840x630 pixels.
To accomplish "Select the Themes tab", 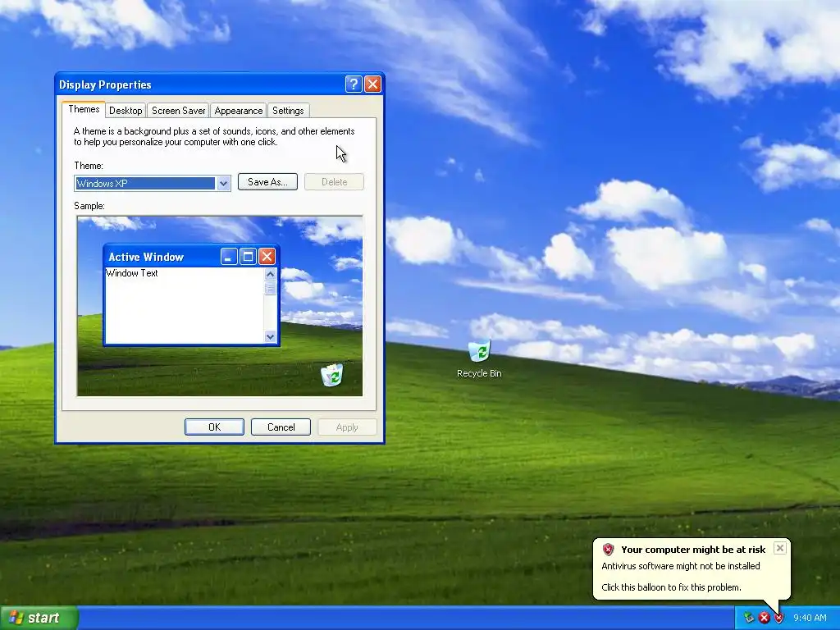I will tap(84, 109).
